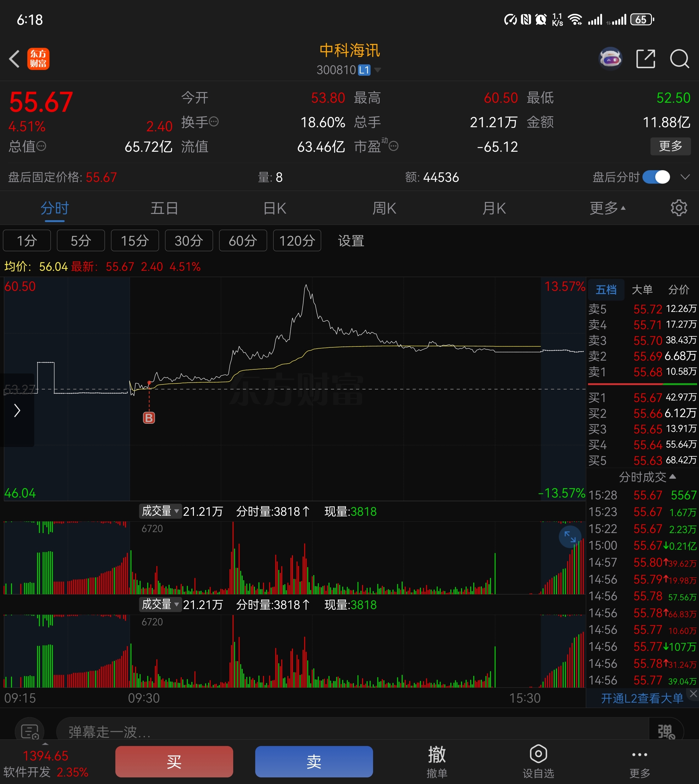Switch to the 周K tab

[x=384, y=208]
